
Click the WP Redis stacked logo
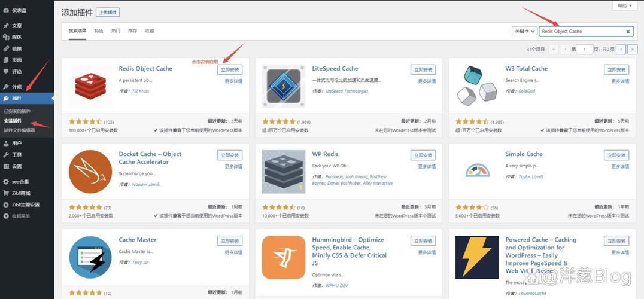point(284,172)
